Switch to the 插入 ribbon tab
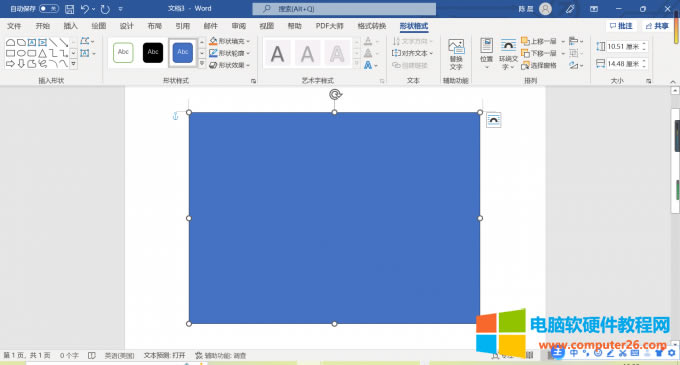Screen dimensions: 680x365 [x=70, y=26]
